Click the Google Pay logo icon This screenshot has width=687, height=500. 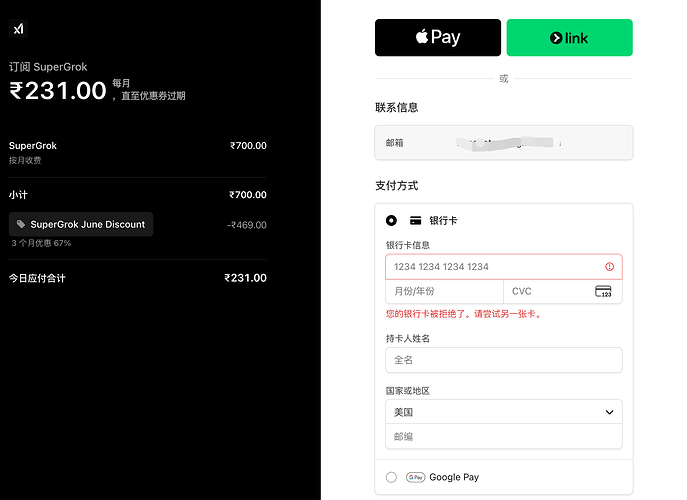pyautogui.click(x=415, y=477)
